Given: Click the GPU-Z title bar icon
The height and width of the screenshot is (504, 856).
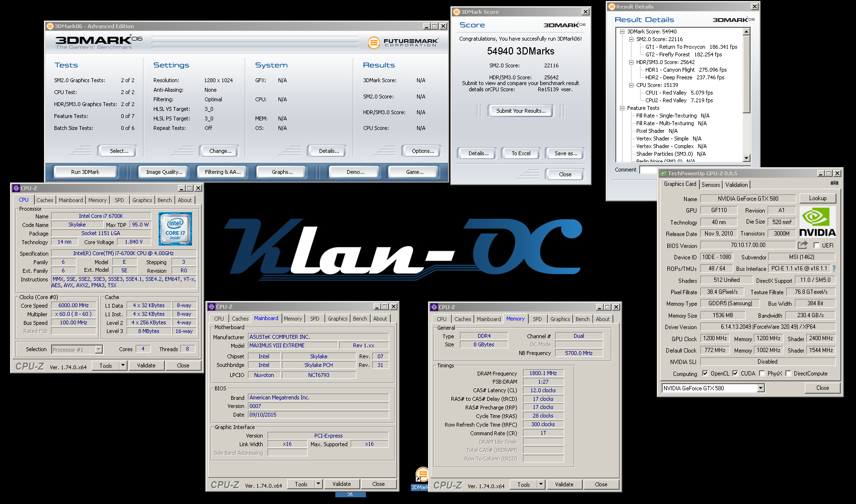Looking at the screenshot, I should tap(663, 173).
